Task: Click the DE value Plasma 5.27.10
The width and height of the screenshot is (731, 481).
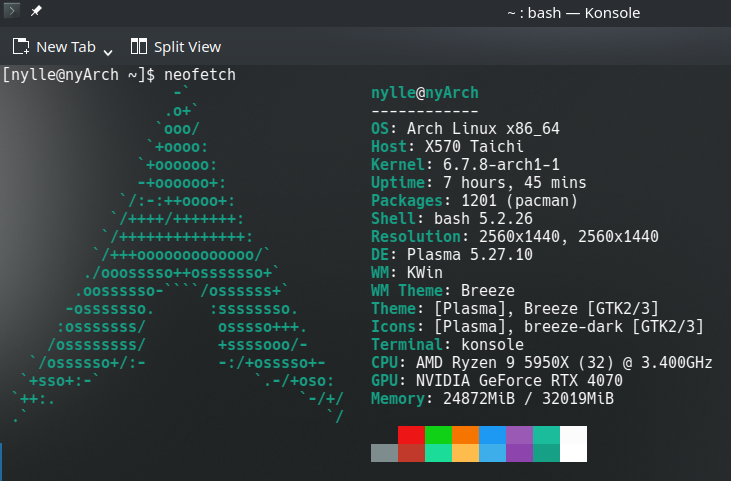Action: [469, 254]
